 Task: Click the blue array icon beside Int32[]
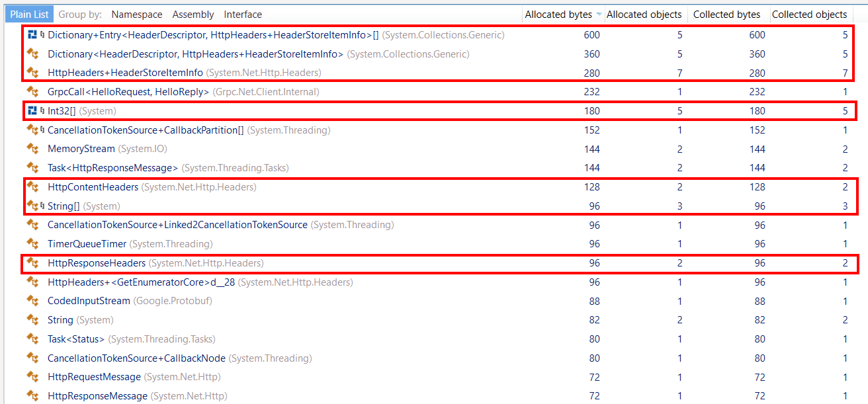[31, 110]
